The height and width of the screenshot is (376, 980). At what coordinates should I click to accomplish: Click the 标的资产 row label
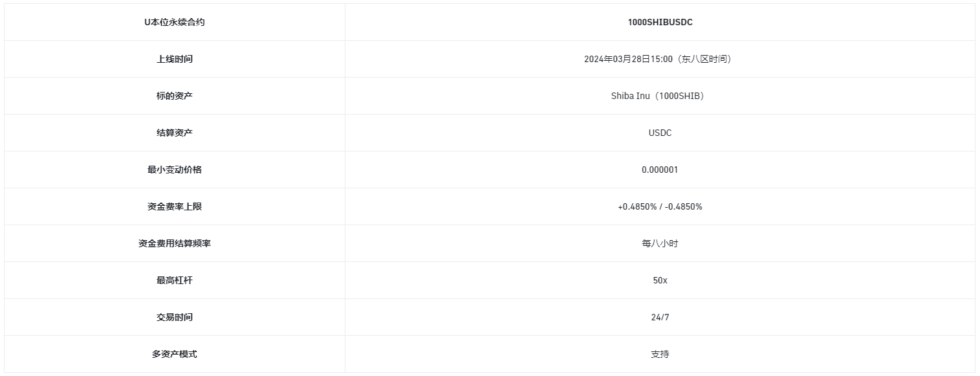point(175,96)
